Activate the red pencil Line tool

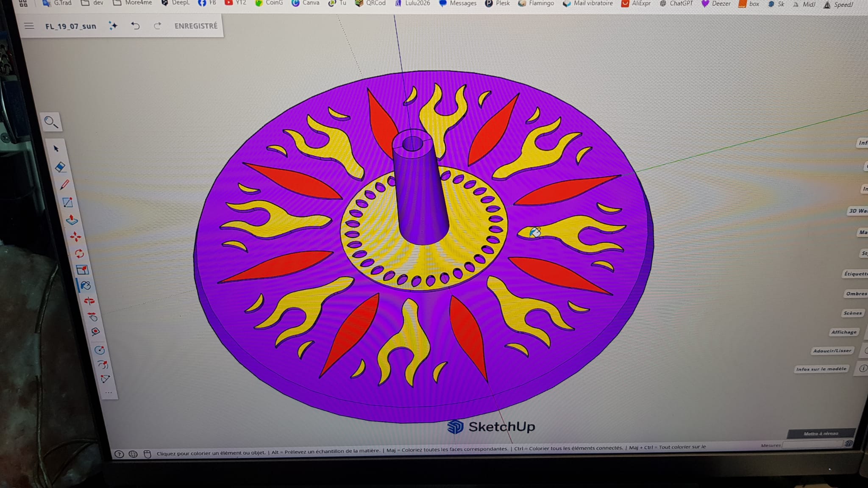(x=64, y=185)
